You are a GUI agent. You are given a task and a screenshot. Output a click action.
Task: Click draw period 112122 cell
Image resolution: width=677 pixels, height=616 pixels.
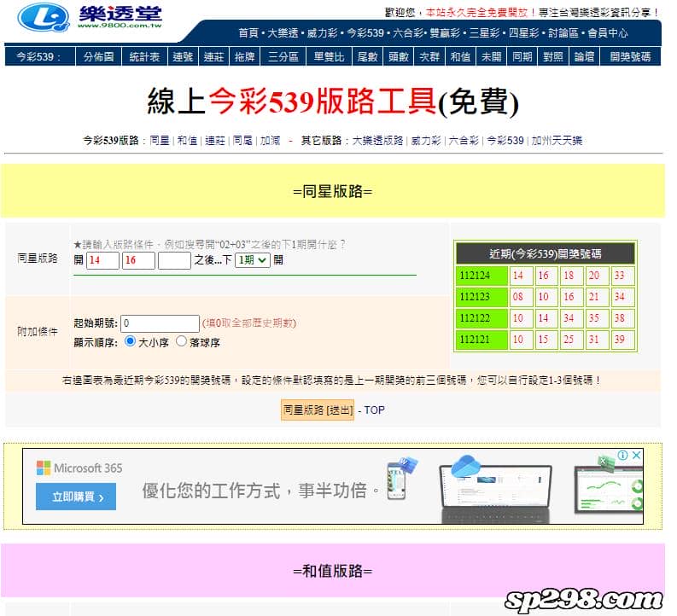click(481, 318)
